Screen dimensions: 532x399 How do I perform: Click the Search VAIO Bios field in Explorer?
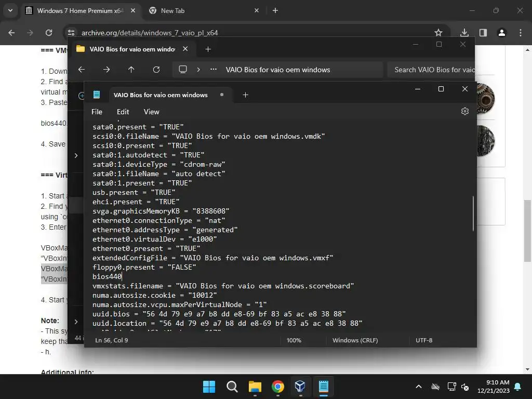(x=431, y=70)
